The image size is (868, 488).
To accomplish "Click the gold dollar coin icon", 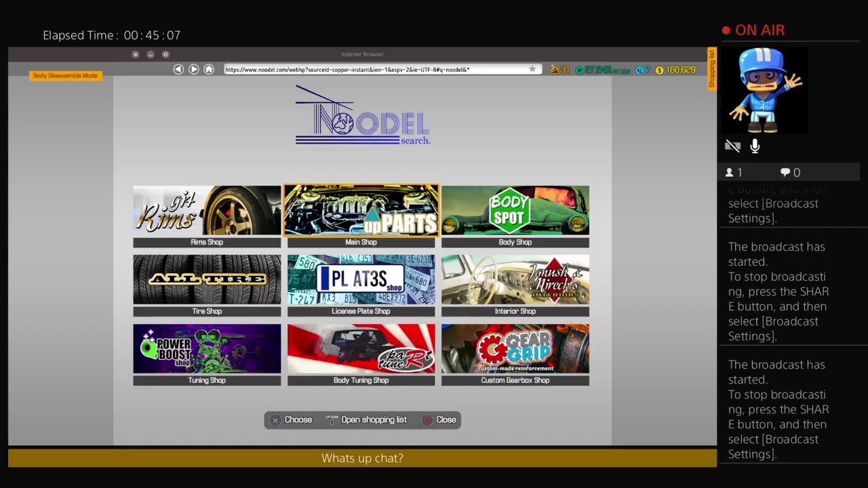I will (660, 70).
